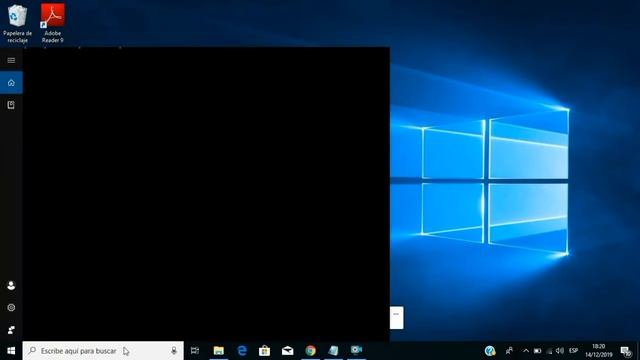Viewport: 640px width, 360px height.
Task: Select Papelera de reciclaje desktop icon
Action: pyautogui.click(x=18, y=24)
